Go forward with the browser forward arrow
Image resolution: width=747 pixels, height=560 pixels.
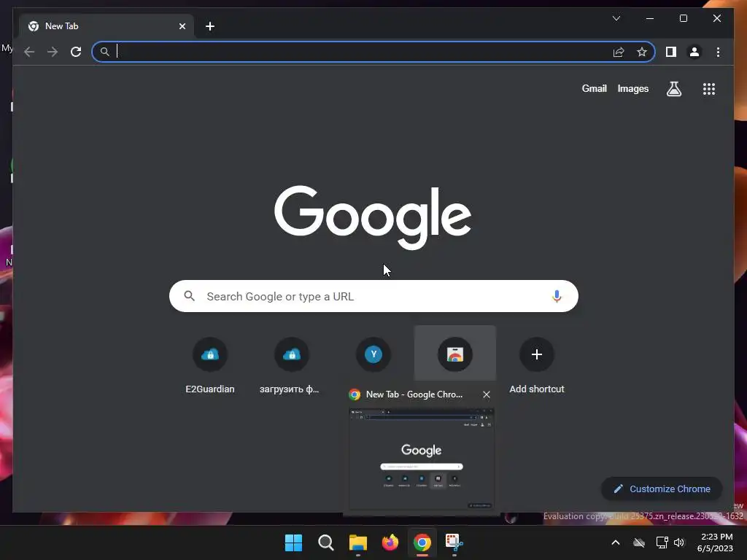click(x=53, y=52)
